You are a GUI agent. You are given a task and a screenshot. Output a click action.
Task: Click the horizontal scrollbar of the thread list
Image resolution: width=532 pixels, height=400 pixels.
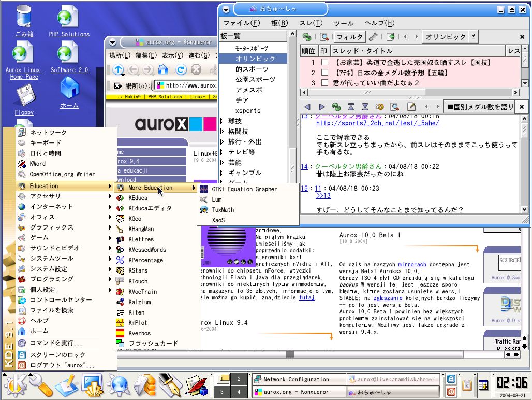(410, 92)
